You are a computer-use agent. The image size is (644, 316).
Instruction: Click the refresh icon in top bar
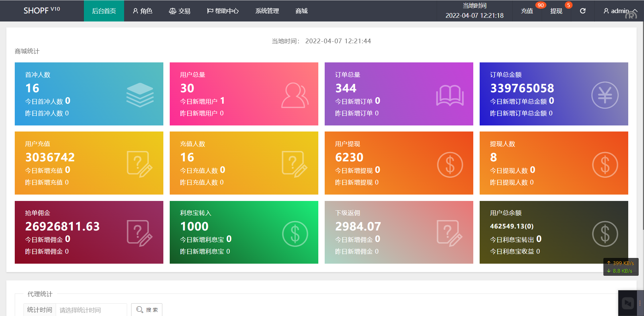[x=583, y=11]
